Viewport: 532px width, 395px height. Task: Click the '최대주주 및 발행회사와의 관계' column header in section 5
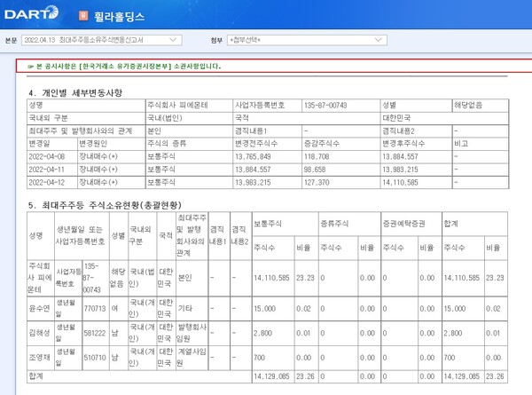click(x=192, y=235)
